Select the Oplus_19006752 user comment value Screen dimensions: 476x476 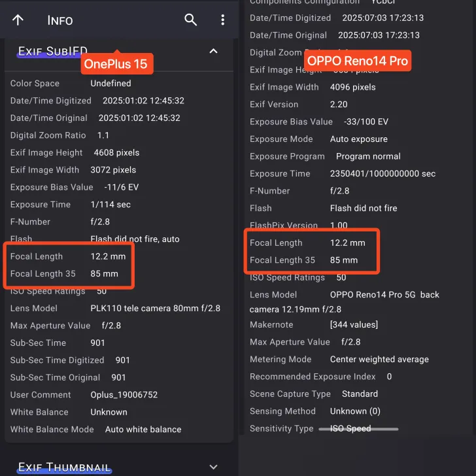point(124,395)
